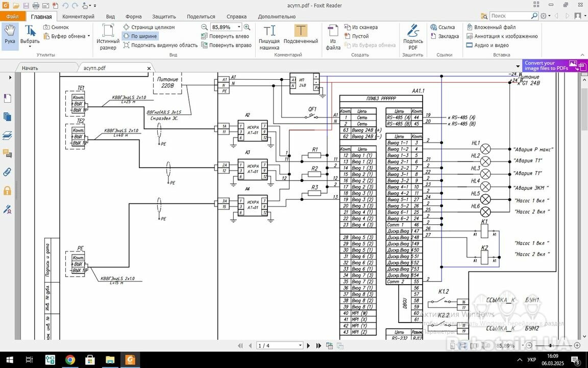The height and width of the screenshot is (368, 588).
Task: Click Print icon in quick access toolbar
Action: coord(36,6)
